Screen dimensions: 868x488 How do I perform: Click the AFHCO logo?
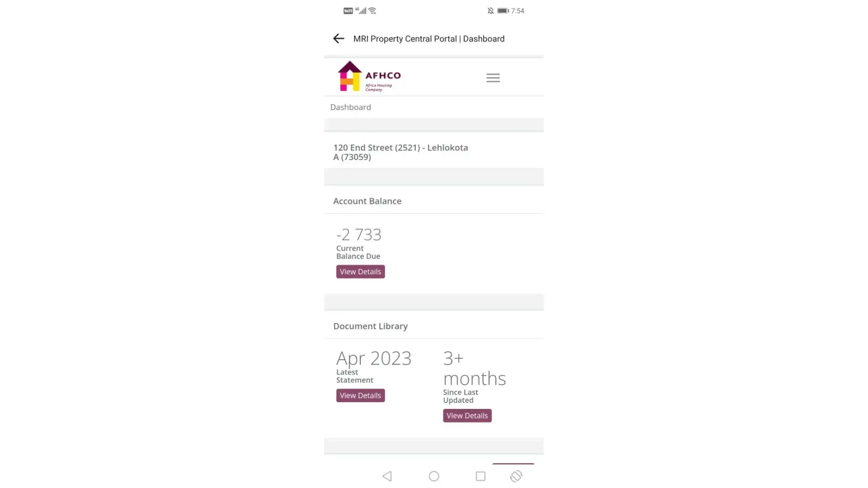369,77
